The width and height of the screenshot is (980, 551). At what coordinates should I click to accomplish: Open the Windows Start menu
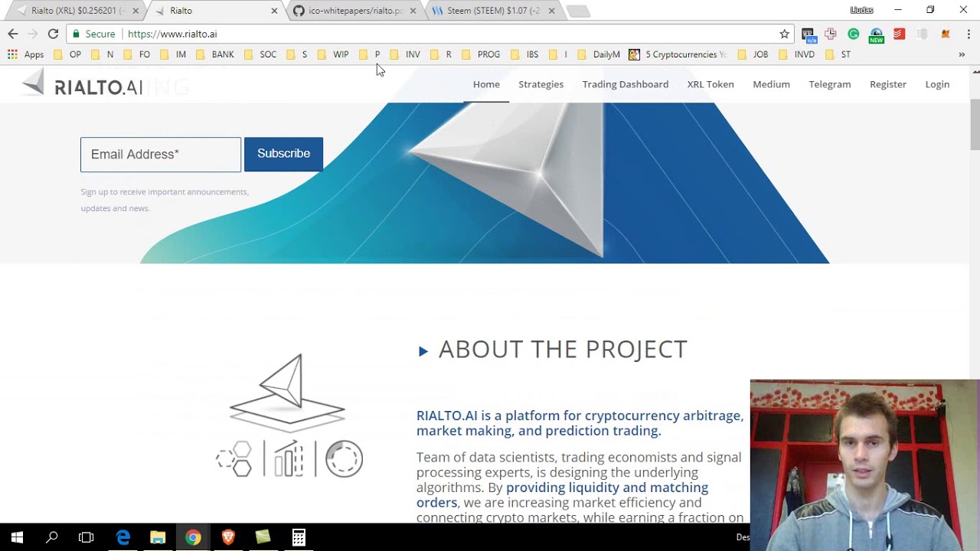pos(17,537)
